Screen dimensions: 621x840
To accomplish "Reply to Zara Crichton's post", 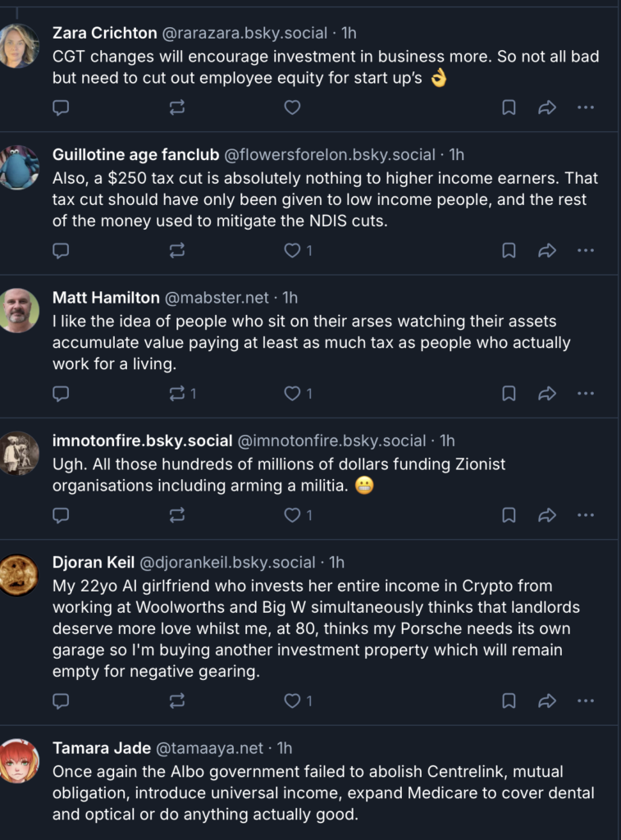I will pos(61,107).
